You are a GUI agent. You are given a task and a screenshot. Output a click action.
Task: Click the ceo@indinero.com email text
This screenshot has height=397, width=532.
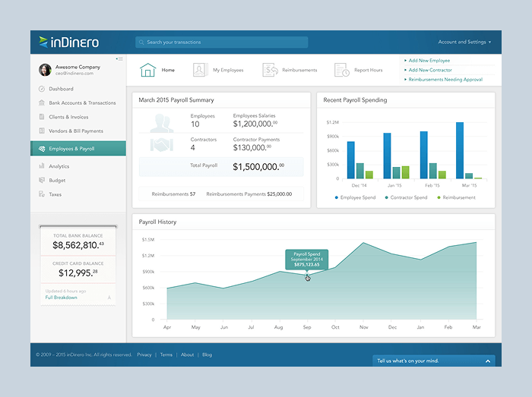[74, 73]
